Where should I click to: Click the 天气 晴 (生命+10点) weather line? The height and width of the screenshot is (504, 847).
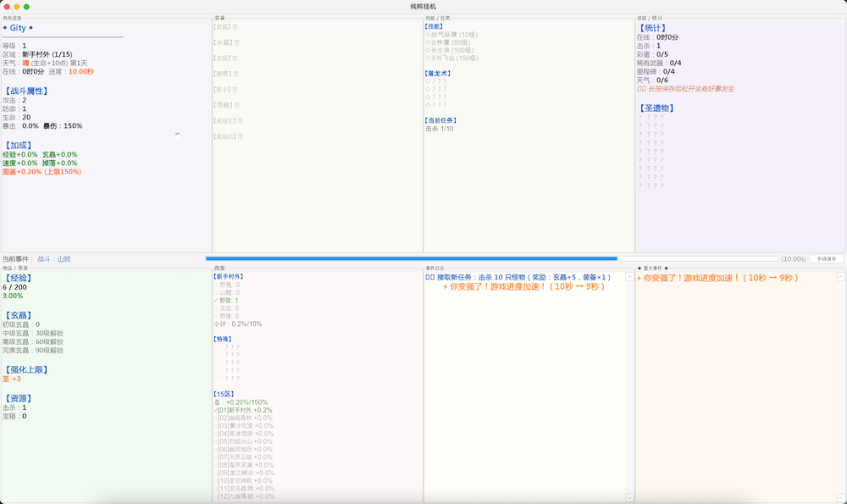coord(45,64)
